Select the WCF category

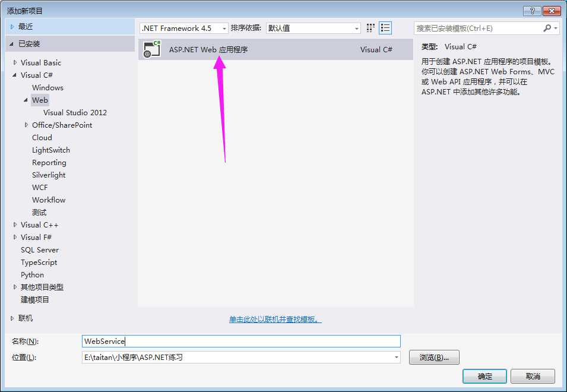tap(40, 187)
